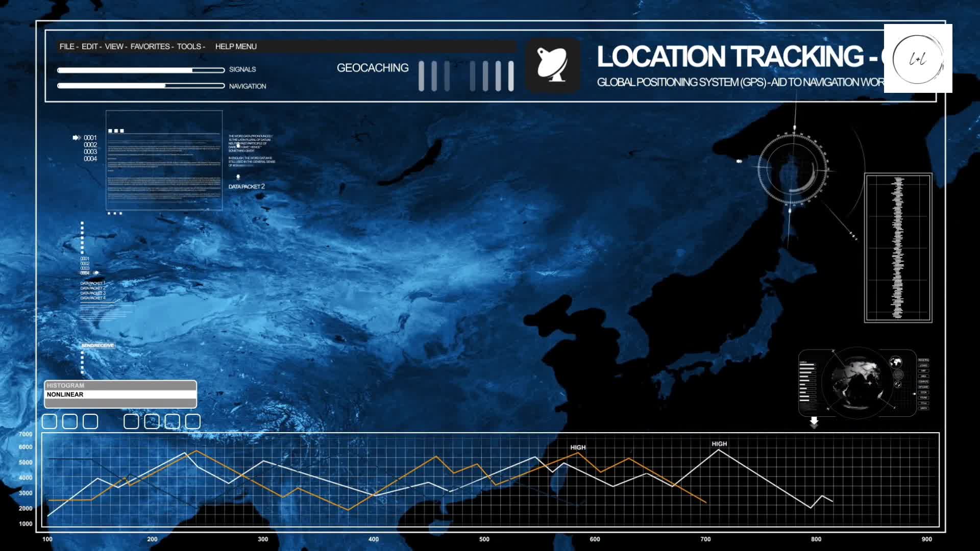Open the FILE menu
Viewport: 980px width, 551px height.
[x=66, y=46]
